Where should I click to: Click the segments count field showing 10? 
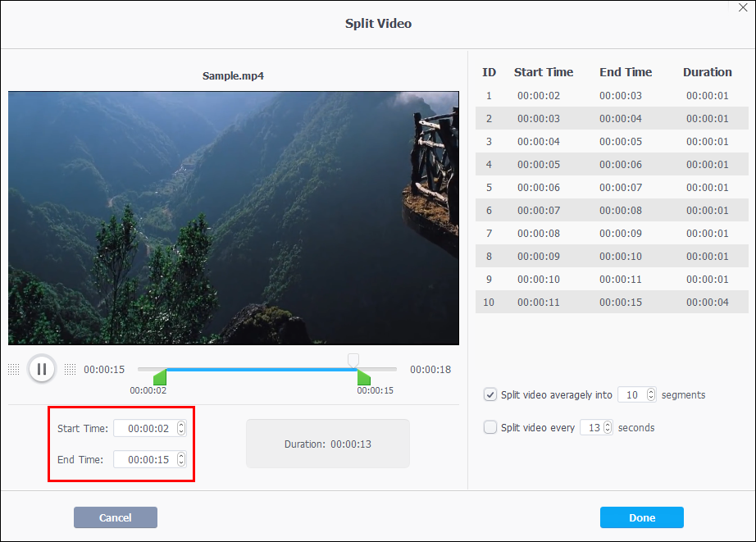(637, 395)
